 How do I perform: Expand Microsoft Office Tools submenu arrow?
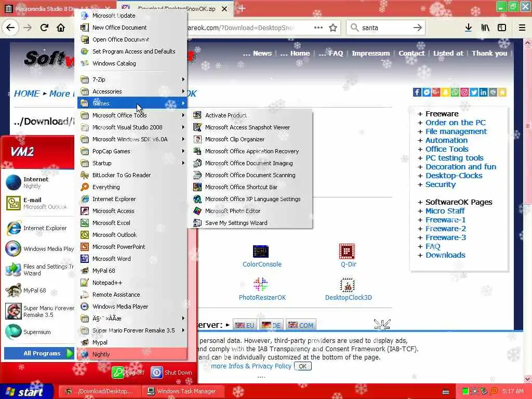(x=183, y=115)
